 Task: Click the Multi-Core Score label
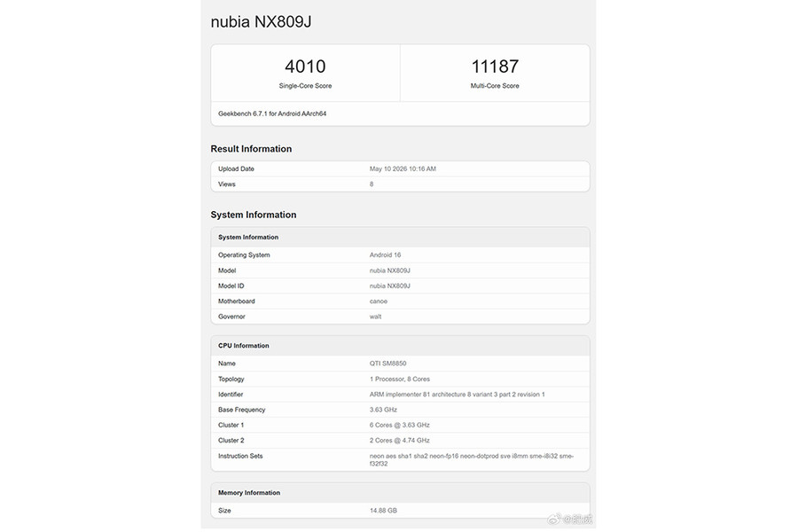tap(495, 86)
